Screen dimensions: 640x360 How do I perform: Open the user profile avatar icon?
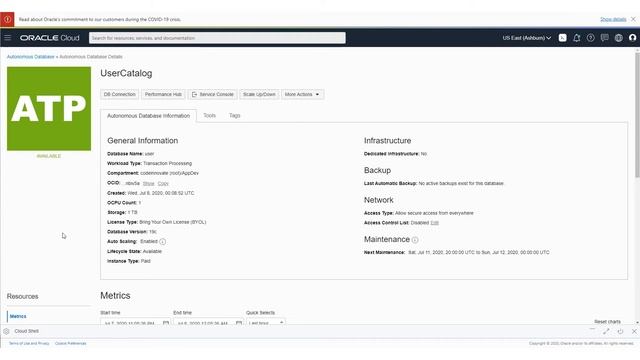633,38
